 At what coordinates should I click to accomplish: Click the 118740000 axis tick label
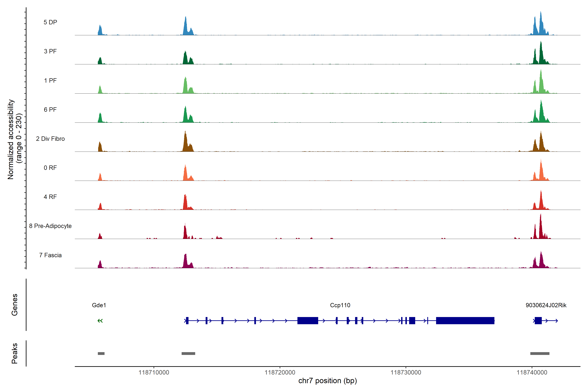[x=532, y=373]
